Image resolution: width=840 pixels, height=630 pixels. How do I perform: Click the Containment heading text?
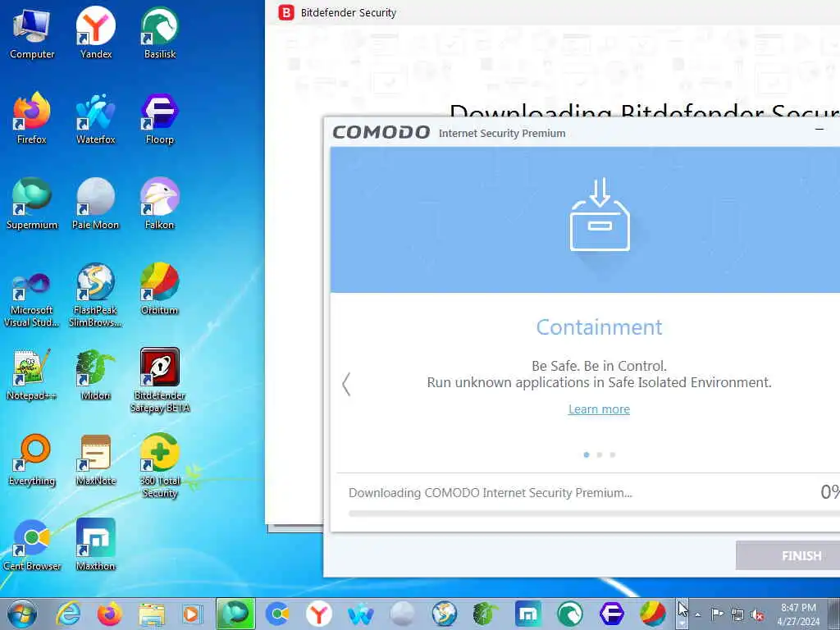point(599,327)
